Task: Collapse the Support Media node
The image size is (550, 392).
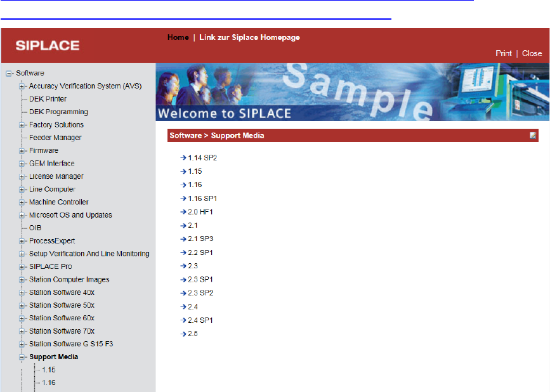Action: 22,357
